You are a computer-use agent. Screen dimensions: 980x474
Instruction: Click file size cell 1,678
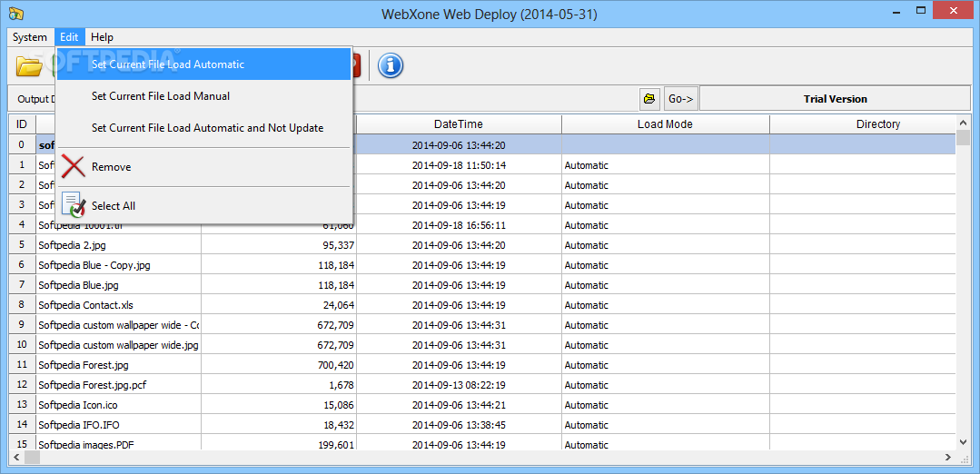(x=279, y=385)
